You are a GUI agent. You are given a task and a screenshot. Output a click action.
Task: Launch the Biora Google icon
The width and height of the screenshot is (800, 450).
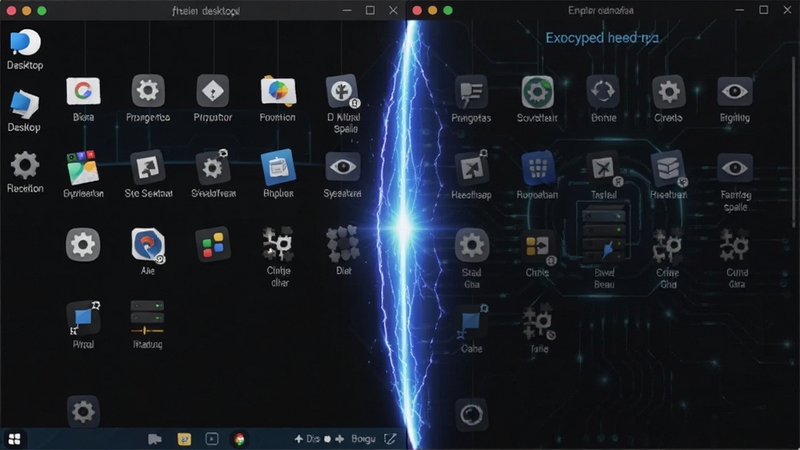coord(83,91)
